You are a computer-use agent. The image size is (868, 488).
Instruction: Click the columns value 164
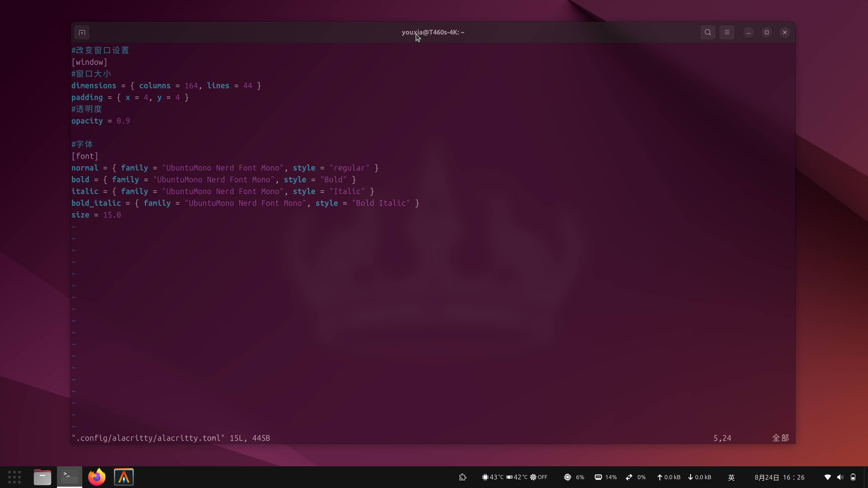coord(191,86)
